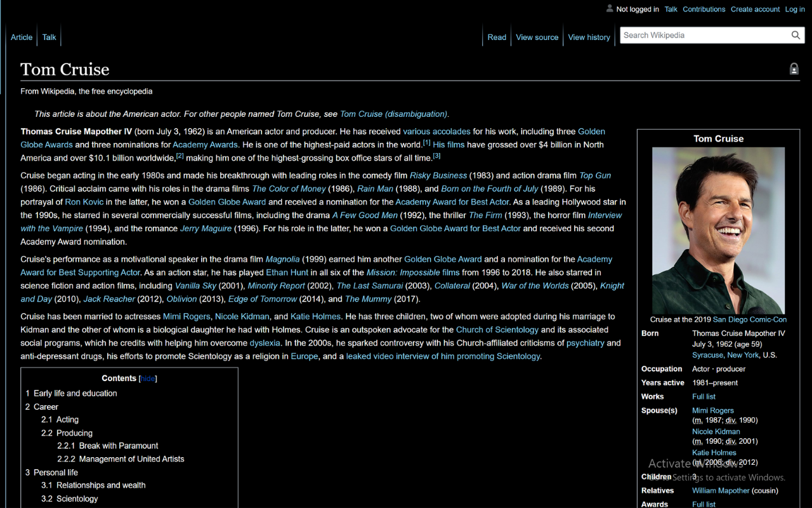The width and height of the screenshot is (812, 508).
Task: Click the user silhouette icon by Not logged in
Action: [x=610, y=9]
